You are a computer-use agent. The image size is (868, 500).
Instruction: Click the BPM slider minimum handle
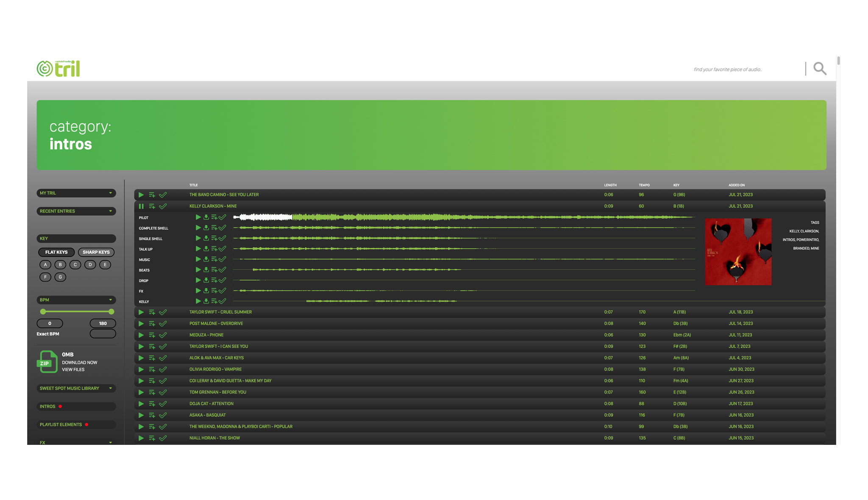point(43,312)
